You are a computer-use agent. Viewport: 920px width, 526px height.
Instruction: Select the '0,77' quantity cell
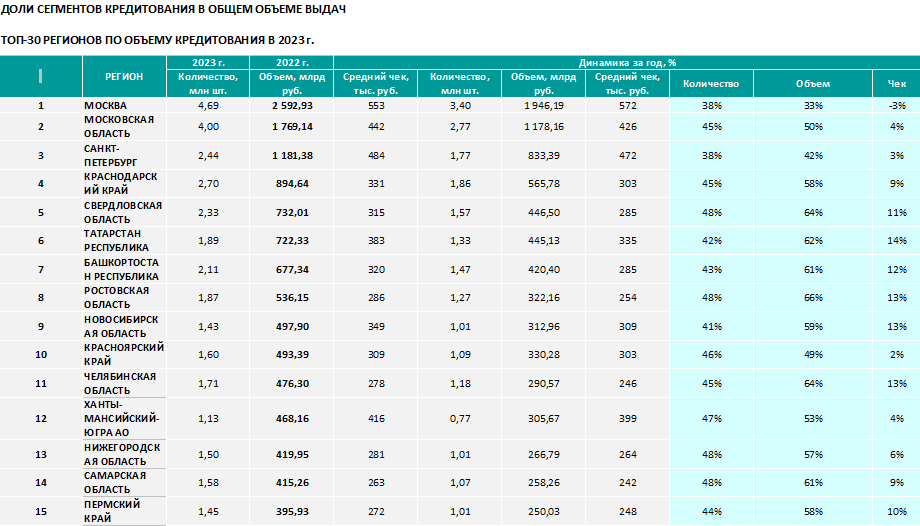pyautogui.click(x=460, y=419)
